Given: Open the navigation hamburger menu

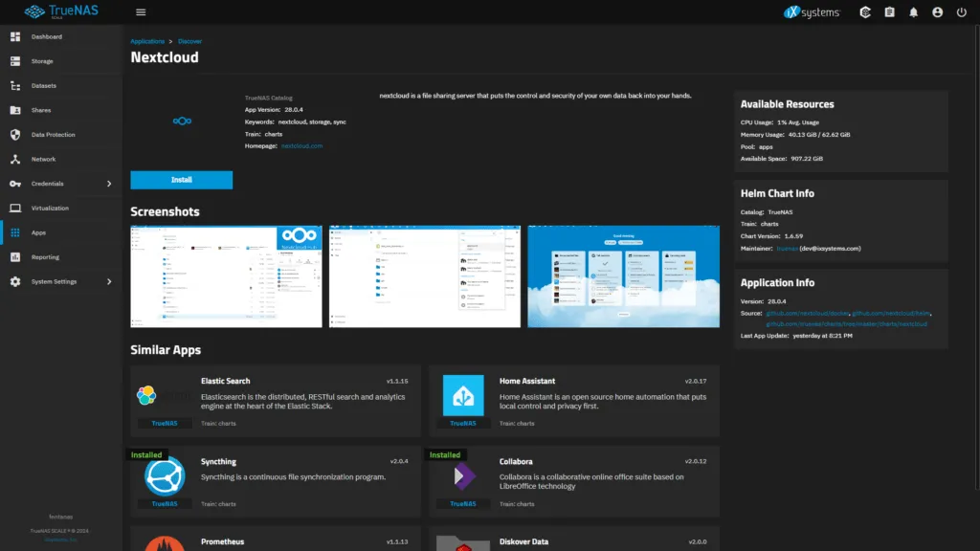Looking at the screenshot, I should (x=140, y=12).
